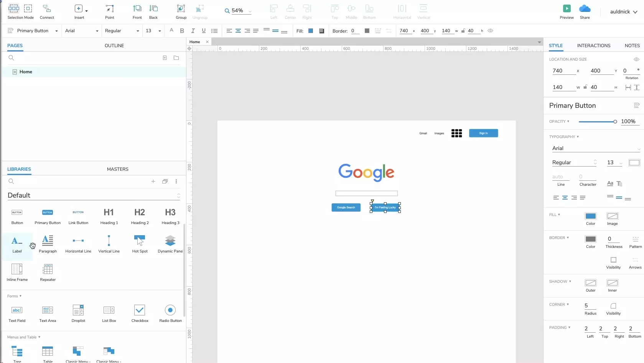Image resolution: width=644 pixels, height=363 pixels.
Task: Open the Default library selector
Action: point(94,195)
